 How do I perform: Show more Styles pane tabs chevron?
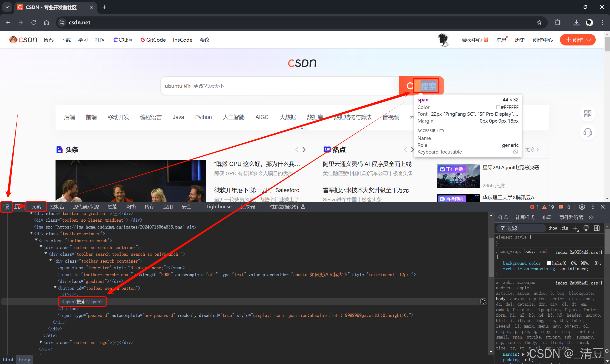[591, 218]
